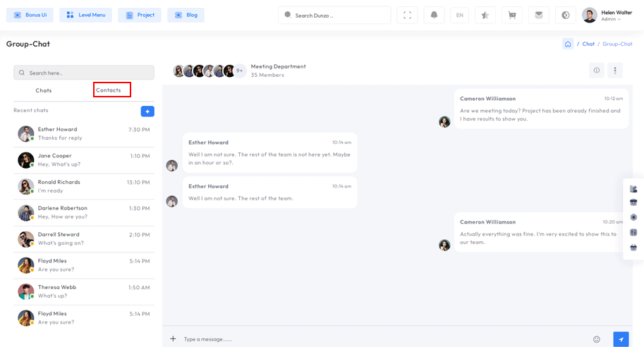This screenshot has width=644, height=347.
Task: Switch to the Contacts tab
Action: tap(109, 90)
